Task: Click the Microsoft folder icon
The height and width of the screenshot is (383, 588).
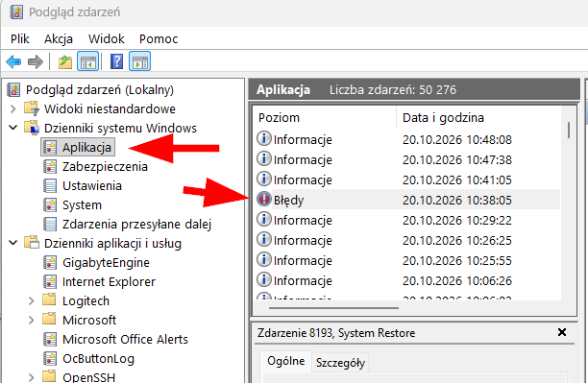Action: [49, 320]
